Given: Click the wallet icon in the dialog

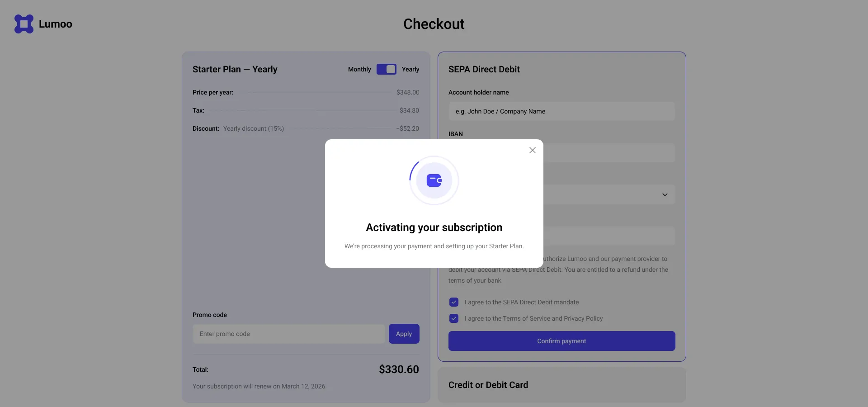Looking at the screenshot, I should [434, 180].
